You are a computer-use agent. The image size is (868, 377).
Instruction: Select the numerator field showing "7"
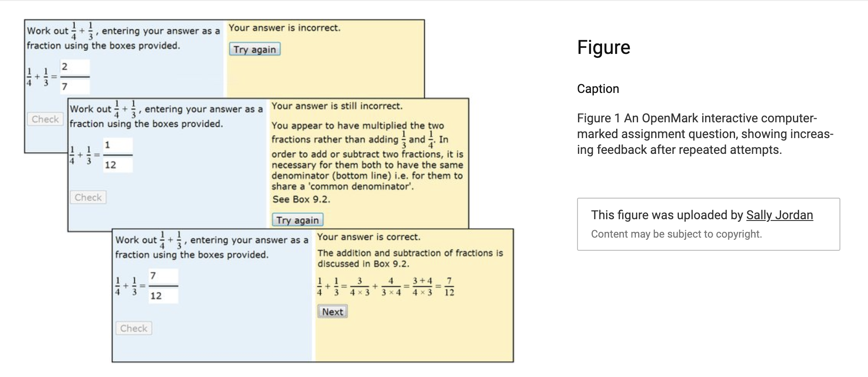162,276
